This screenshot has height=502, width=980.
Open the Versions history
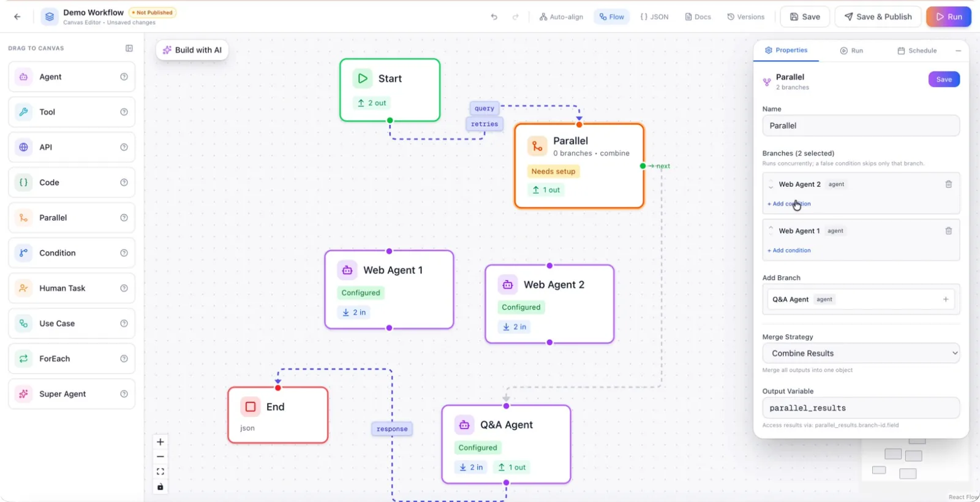(x=745, y=17)
